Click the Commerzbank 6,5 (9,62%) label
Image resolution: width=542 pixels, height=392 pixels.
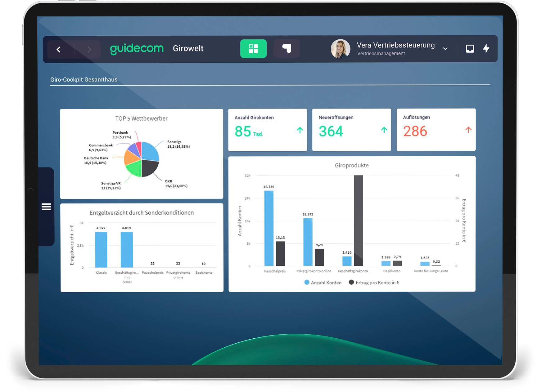tap(101, 148)
